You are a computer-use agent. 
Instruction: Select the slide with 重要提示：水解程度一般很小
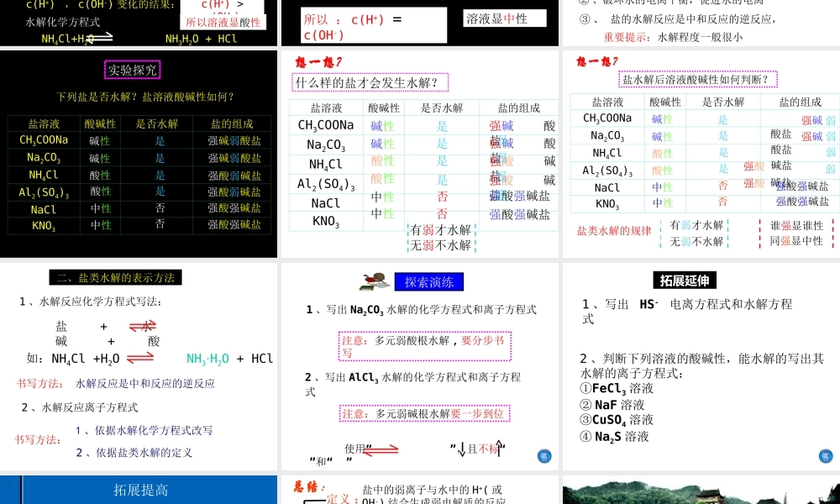[x=701, y=23]
